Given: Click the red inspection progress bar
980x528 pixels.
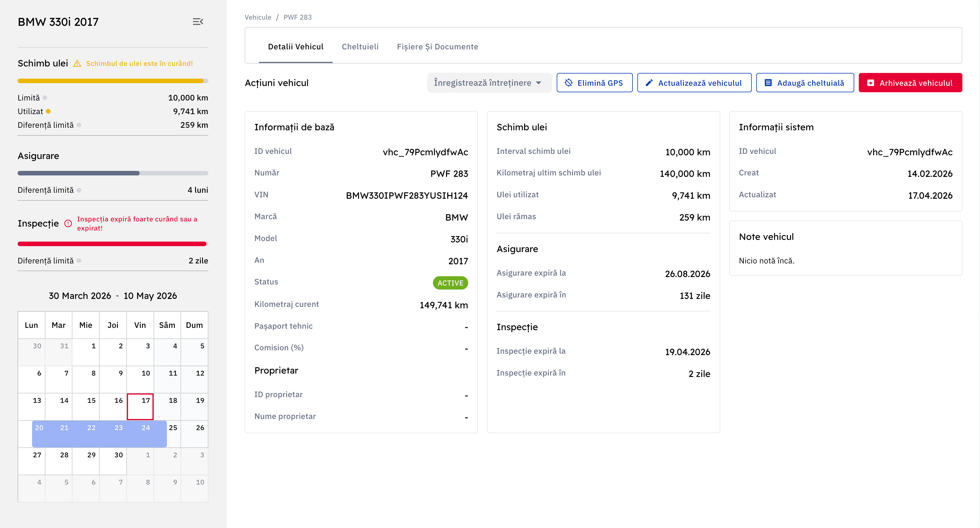Looking at the screenshot, I should 112,244.
